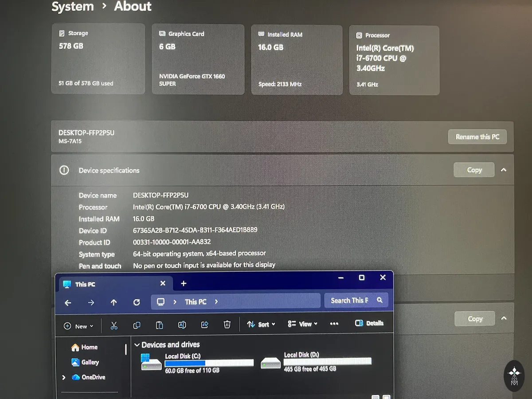
Task: Click the Rename icon in File Explorer toolbar
Action: point(182,325)
